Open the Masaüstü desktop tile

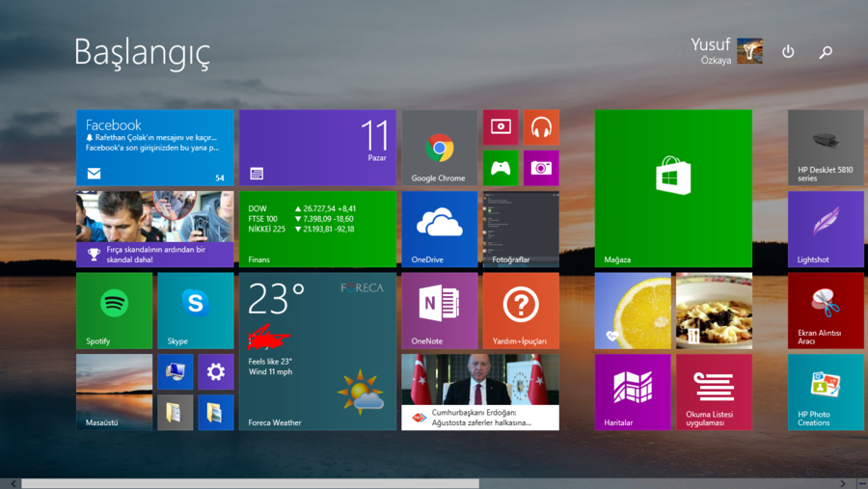tap(114, 393)
